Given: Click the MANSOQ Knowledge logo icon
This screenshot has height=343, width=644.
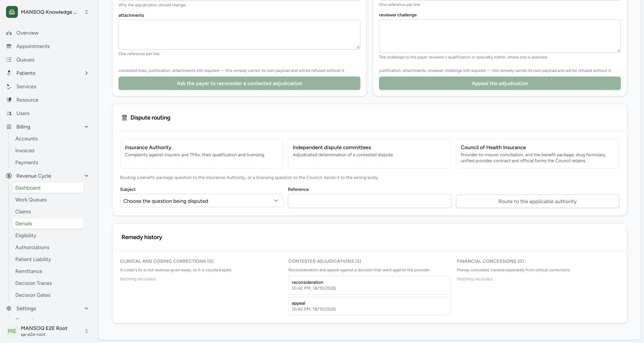Looking at the screenshot, I should 12,12.
